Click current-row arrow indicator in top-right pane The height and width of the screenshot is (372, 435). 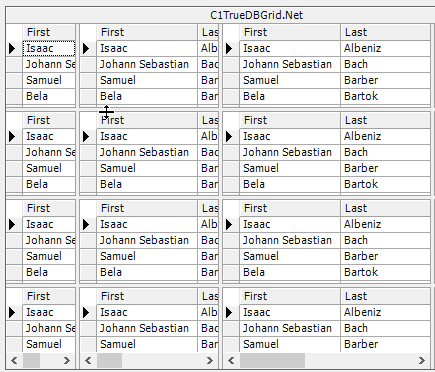pyautogui.click(x=231, y=49)
